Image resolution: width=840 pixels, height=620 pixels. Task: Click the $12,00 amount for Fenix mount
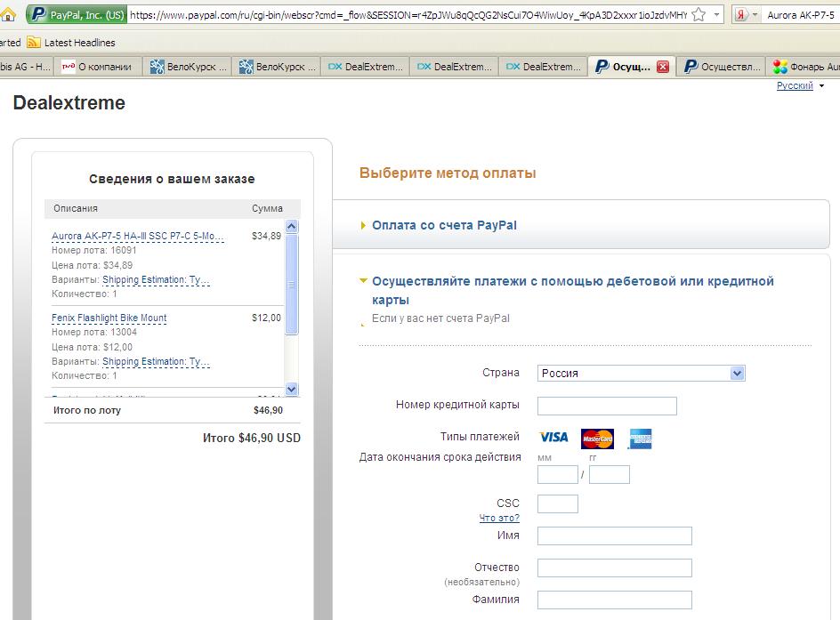pyautogui.click(x=266, y=318)
